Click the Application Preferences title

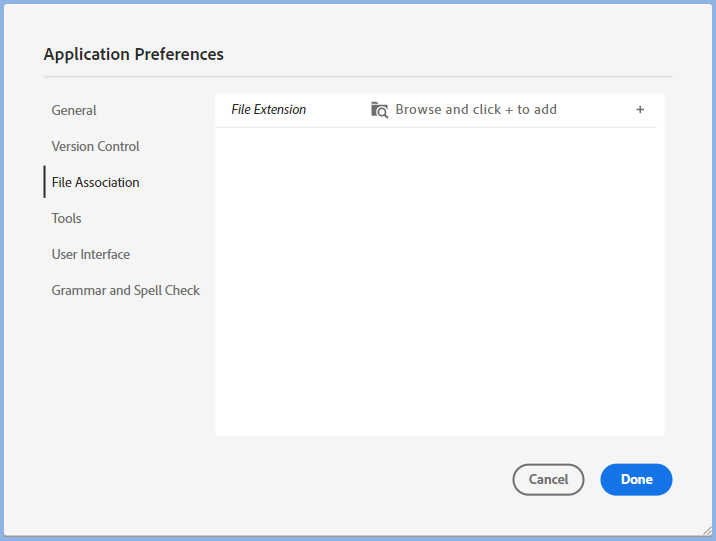pyautogui.click(x=134, y=54)
